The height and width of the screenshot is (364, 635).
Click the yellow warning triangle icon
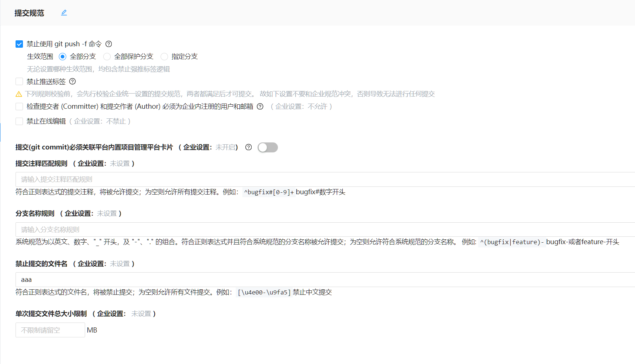[x=19, y=94]
